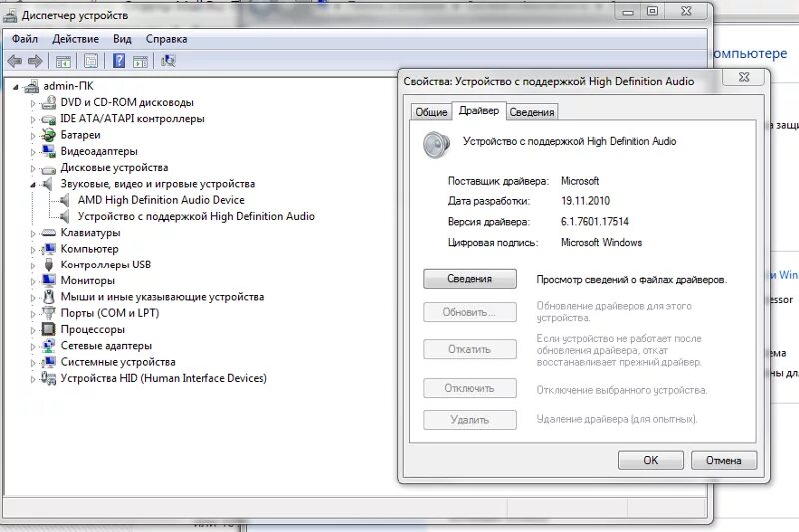Screen dimensions: 799x532
Task: Expand the Видеоадаптеры node
Action: point(33,153)
